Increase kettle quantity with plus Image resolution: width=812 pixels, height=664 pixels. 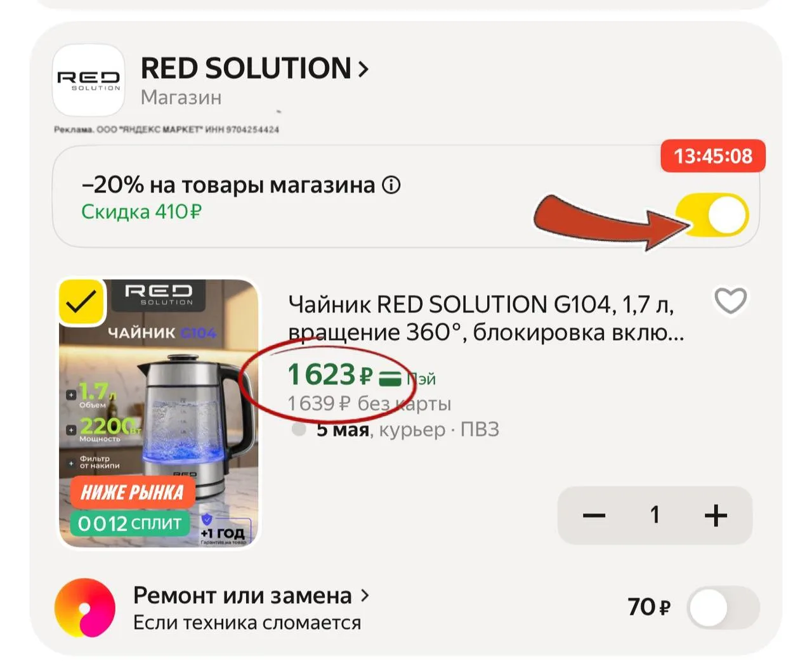point(716,516)
